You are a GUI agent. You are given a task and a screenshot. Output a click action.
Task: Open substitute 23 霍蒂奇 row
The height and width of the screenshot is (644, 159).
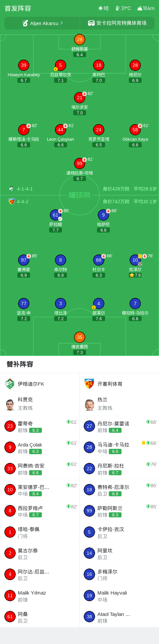point(40,426)
